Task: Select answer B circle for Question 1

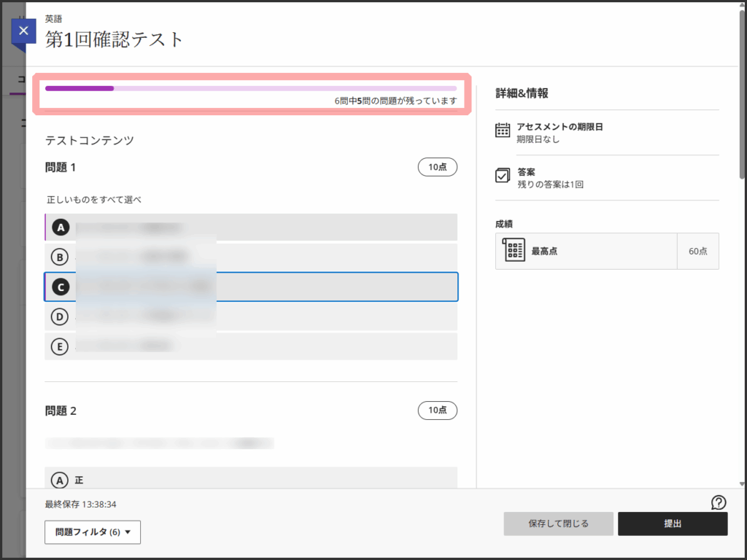Action: [61, 257]
